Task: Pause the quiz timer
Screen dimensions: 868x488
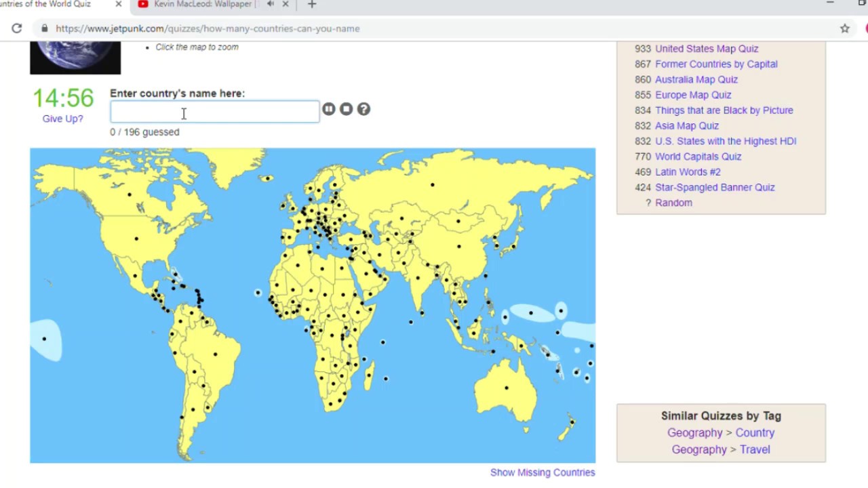Action: [328, 109]
